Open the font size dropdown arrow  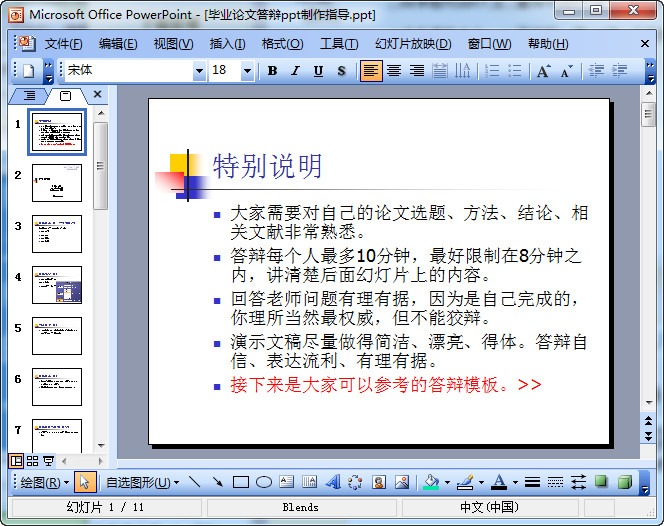(247, 71)
